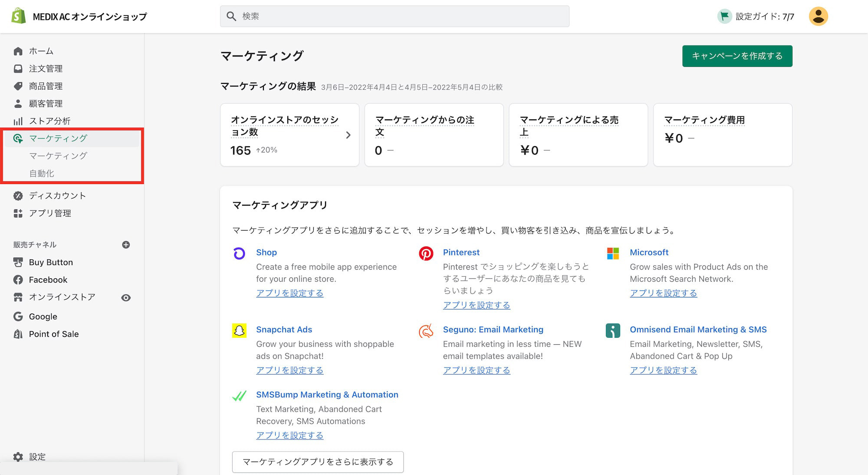Click アプリを設定する under Seguno
The height and width of the screenshot is (475, 868).
[477, 370]
